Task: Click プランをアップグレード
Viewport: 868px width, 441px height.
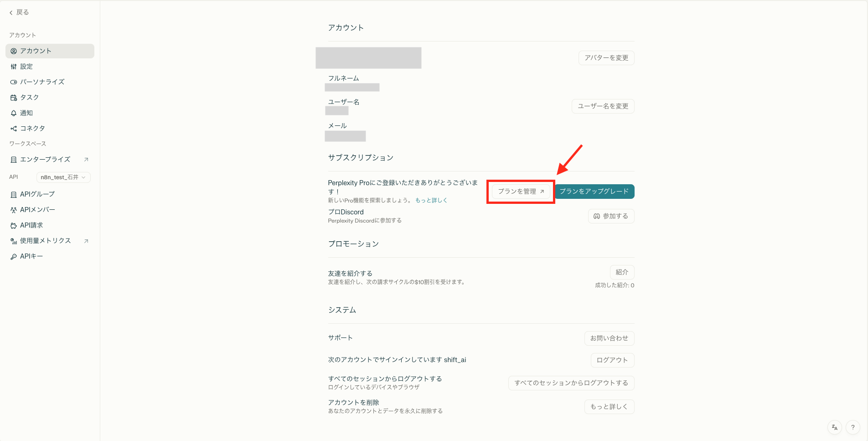Action: point(594,192)
